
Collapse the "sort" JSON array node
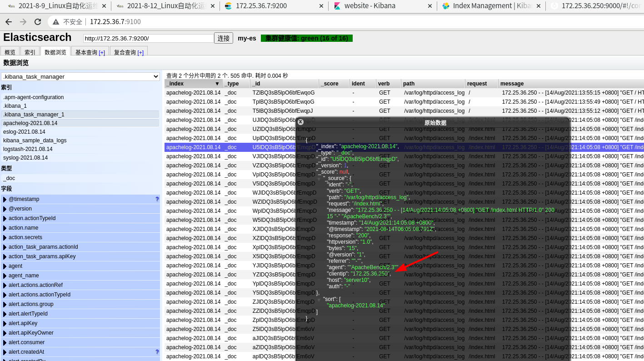pyautogui.click(x=319, y=300)
